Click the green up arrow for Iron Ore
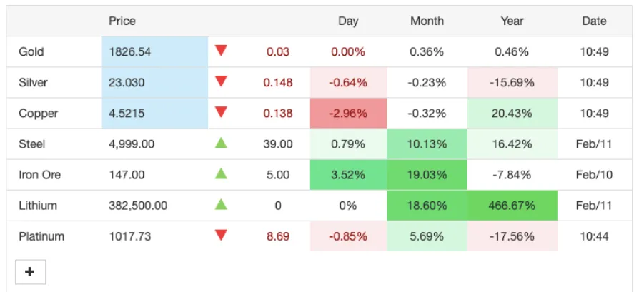The image size is (644, 292). pos(221,173)
